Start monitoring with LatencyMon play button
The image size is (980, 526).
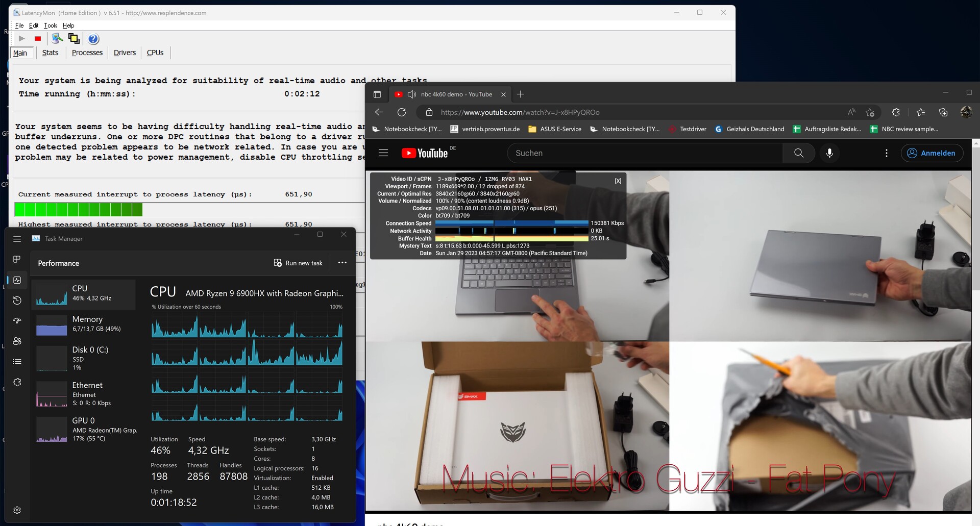click(21, 39)
